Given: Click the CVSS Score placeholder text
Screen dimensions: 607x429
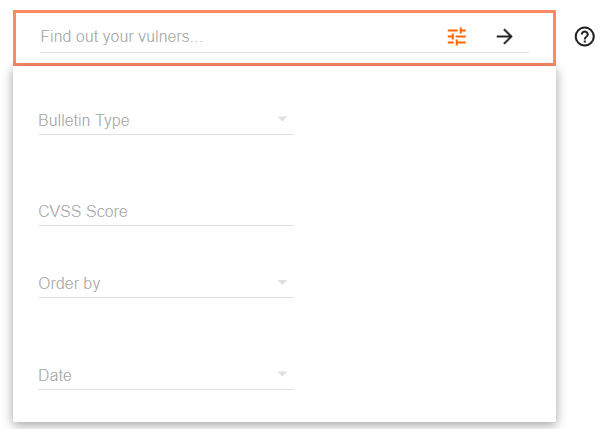Looking at the screenshot, I should point(83,212).
